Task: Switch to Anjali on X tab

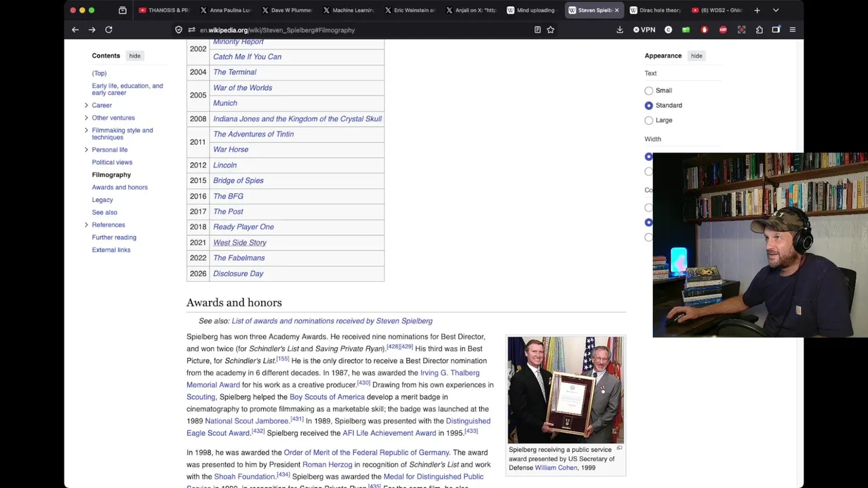Action: click(x=471, y=10)
